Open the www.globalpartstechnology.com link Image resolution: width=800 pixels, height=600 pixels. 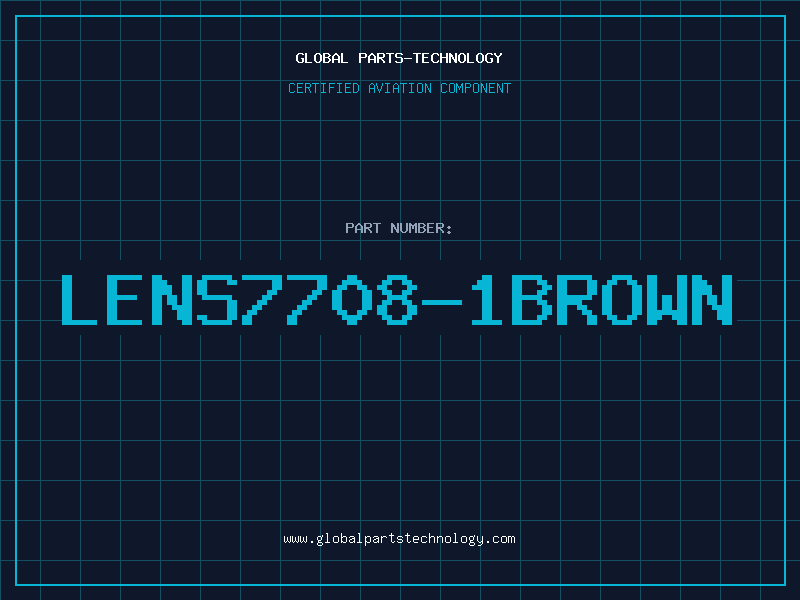399,539
